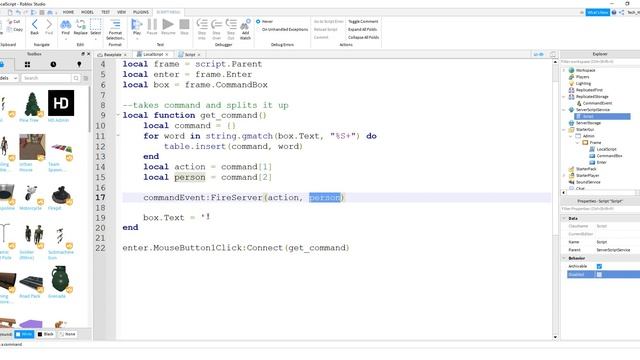The width and height of the screenshot is (640, 360).
Task: Open the PLUGINS ribbon tab
Action: coord(141,12)
